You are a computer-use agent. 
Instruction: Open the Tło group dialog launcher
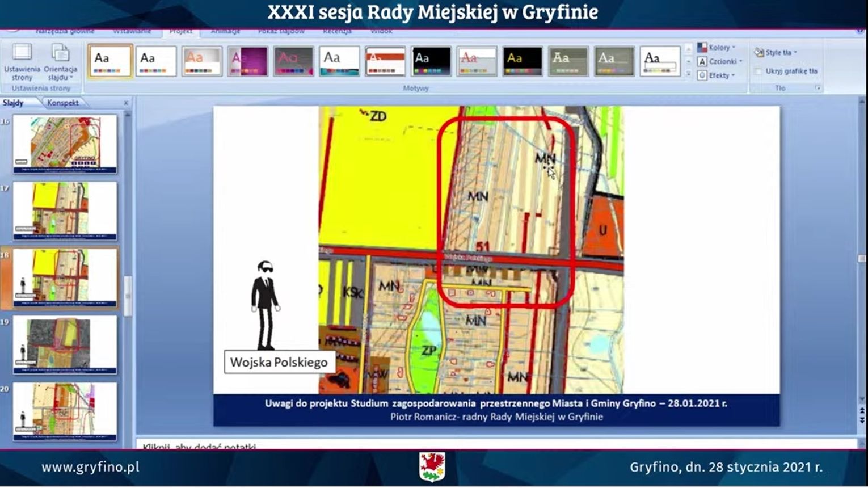(818, 89)
